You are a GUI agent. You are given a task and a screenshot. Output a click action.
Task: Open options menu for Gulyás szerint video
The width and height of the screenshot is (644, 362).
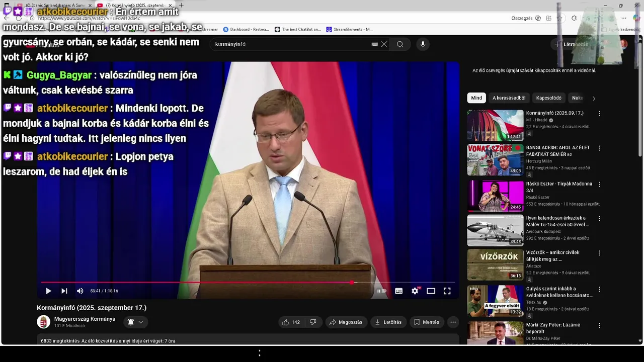(599, 290)
